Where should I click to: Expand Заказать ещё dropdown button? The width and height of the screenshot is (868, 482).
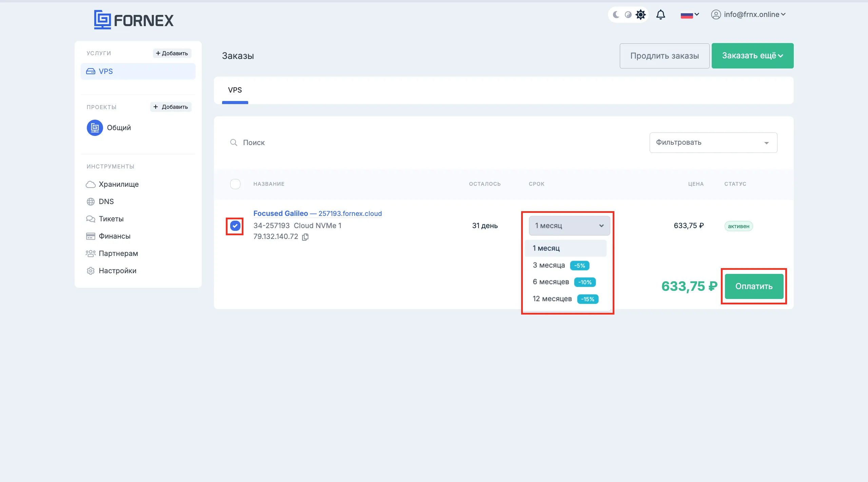[752, 56]
